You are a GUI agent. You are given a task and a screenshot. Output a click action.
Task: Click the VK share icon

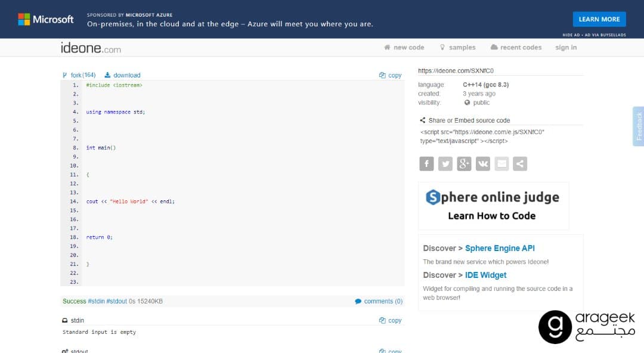click(x=482, y=163)
